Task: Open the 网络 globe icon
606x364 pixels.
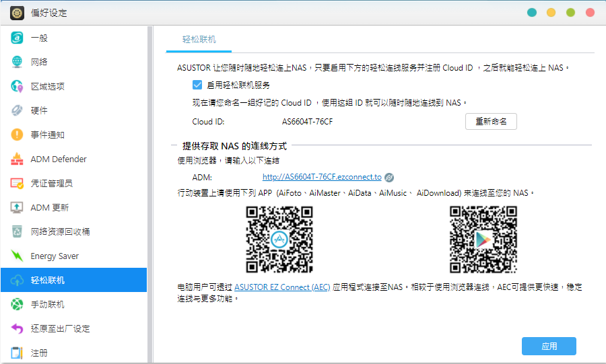Action: [x=17, y=62]
